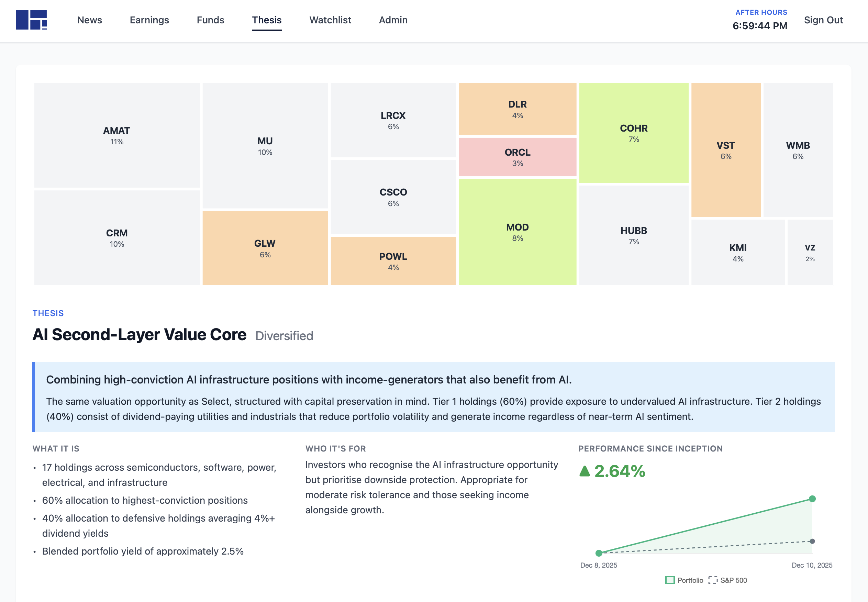Viewport: 868px width, 602px height.
Task: Select the AMAT 11% tile in treemap
Action: (x=116, y=136)
